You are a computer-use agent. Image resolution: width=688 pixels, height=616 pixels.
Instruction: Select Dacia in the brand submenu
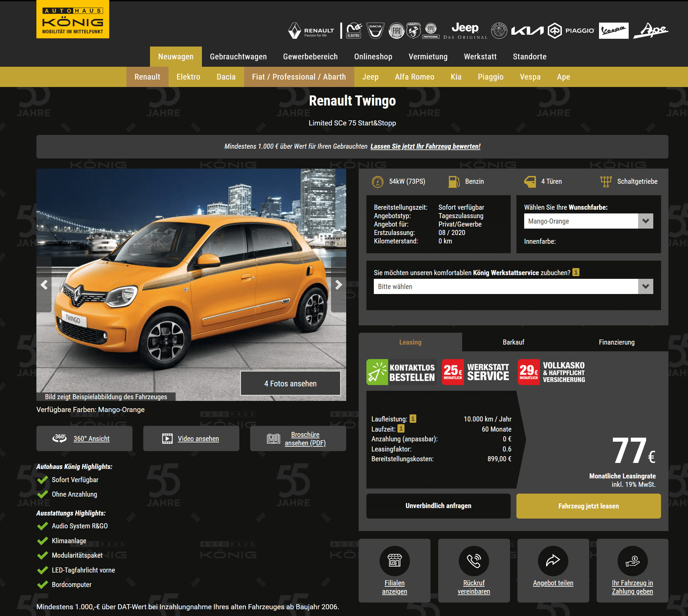click(x=226, y=77)
